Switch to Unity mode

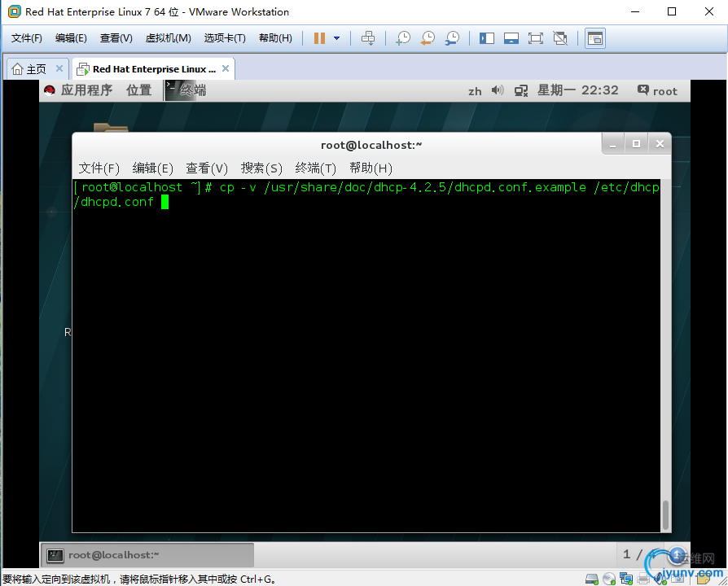point(560,38)
